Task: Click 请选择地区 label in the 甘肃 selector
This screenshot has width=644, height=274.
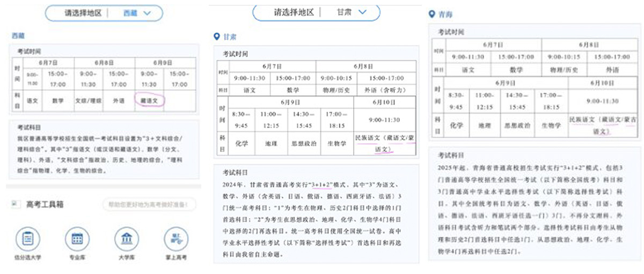Action: 294,12
